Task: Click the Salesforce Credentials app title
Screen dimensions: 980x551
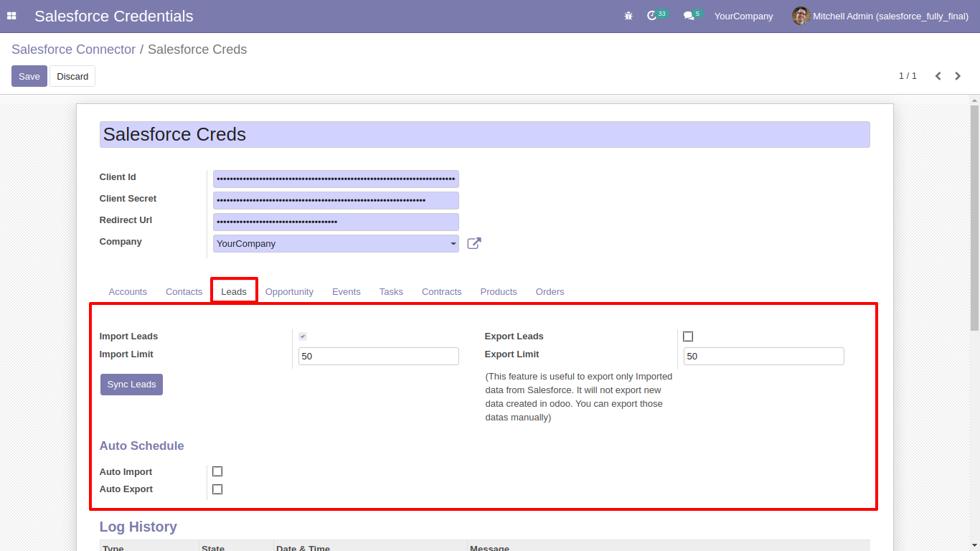Action: (x=114, y=16)
